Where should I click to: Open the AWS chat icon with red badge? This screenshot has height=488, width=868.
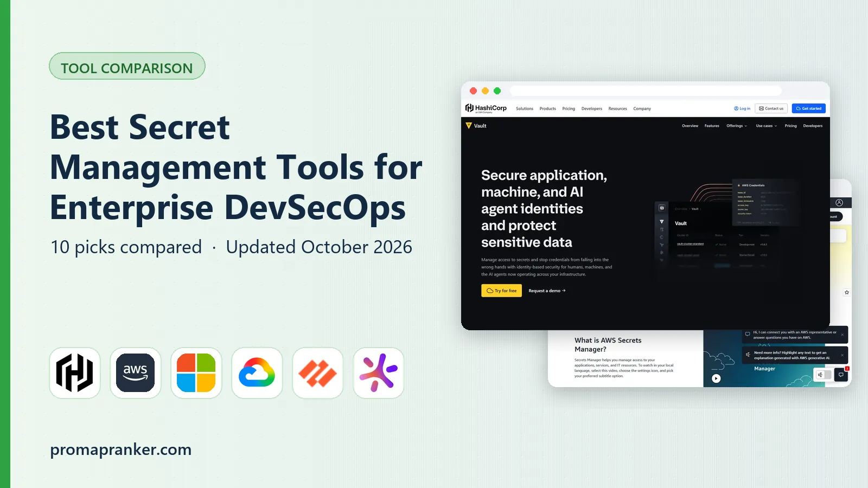pos(841,375)
